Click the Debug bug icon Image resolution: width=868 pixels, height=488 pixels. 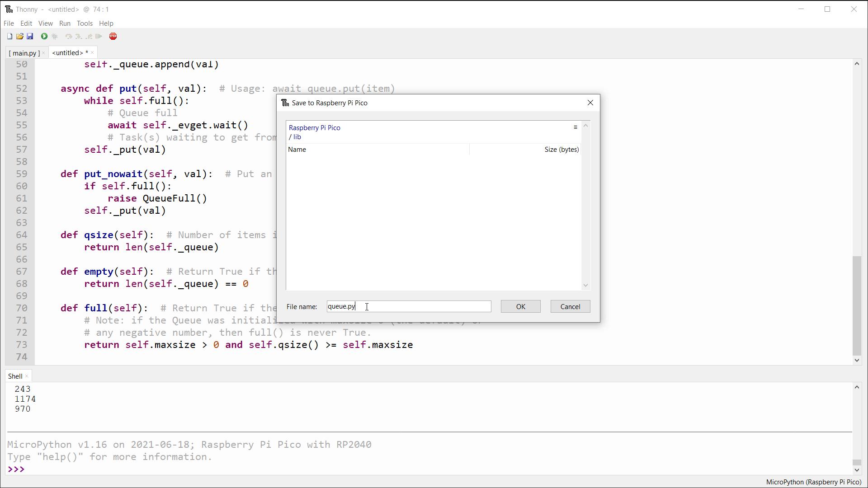tap(55, 37)
